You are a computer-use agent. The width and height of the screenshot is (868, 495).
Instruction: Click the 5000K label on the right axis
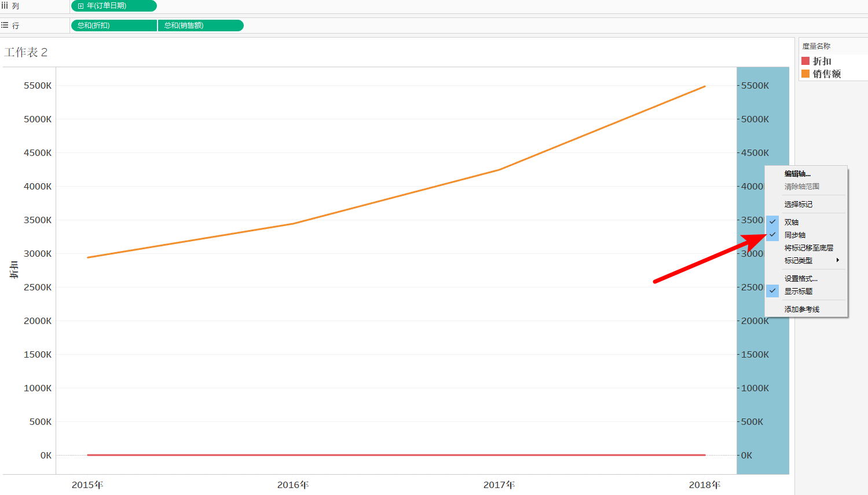pyautogui.click(x=755, y=119)
